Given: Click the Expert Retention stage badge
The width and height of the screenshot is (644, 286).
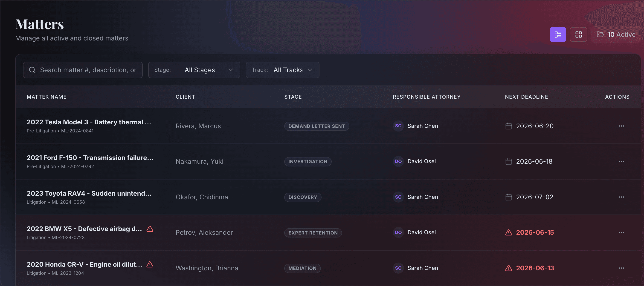Looking at the screenshot, I should [313, 233].
